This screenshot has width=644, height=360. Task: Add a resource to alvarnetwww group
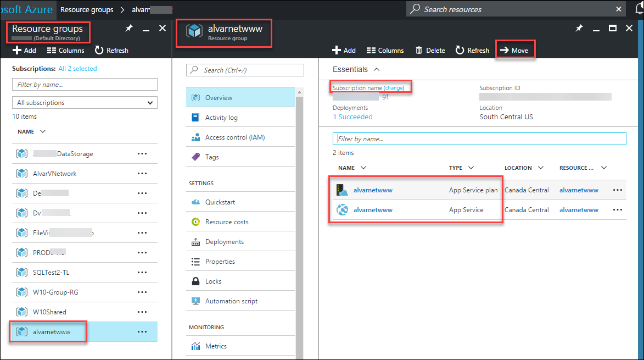[x=344, y=50]
